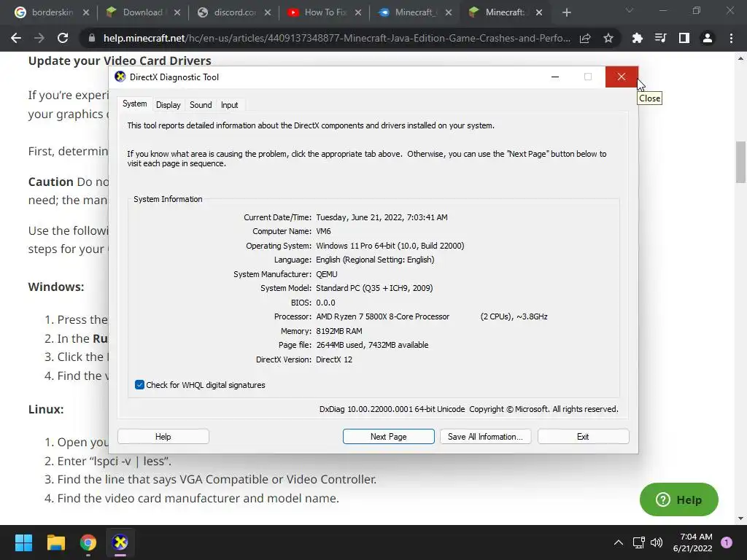The image size is (747, 560).
Task: Click the green Help widget on webpage
Action: pyautogui.click(x=678, y=499)
